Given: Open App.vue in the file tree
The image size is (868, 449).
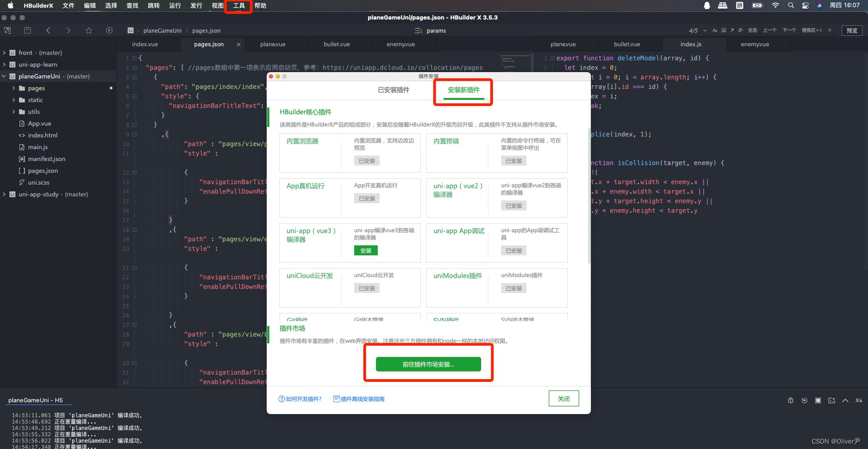Looking at the screenshot, I should click(39, 123).
